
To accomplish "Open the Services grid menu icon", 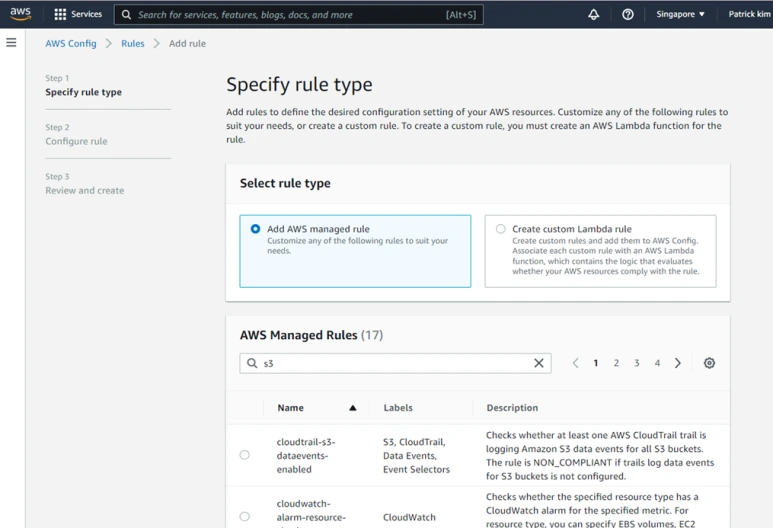I will (60, 14).
